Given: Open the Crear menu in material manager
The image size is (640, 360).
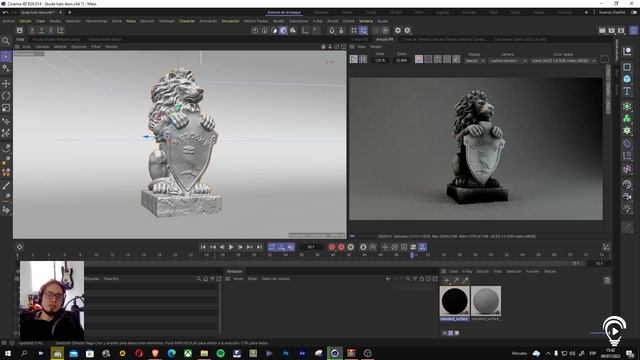Looking at the screenshot, I should tap(453, 271).
